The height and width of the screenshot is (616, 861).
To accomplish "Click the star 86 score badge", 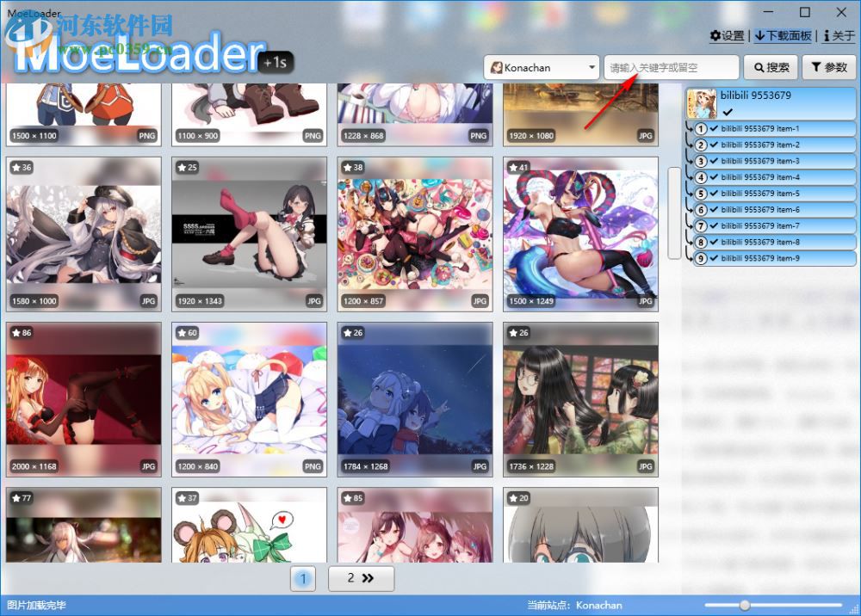I will [x=22, y=332].
